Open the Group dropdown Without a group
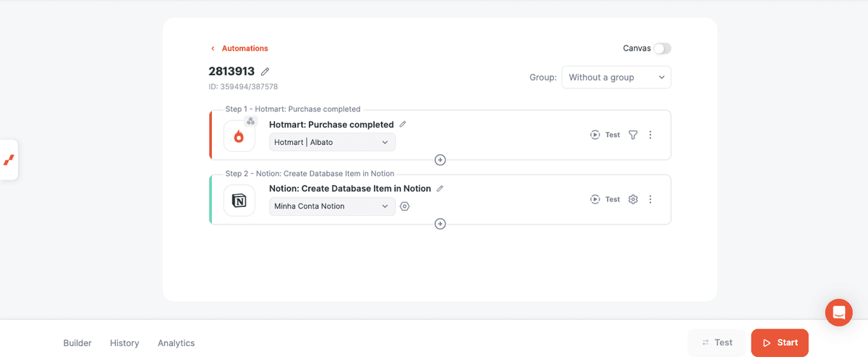Screen dimensions: 868x362 click(616, 77)
